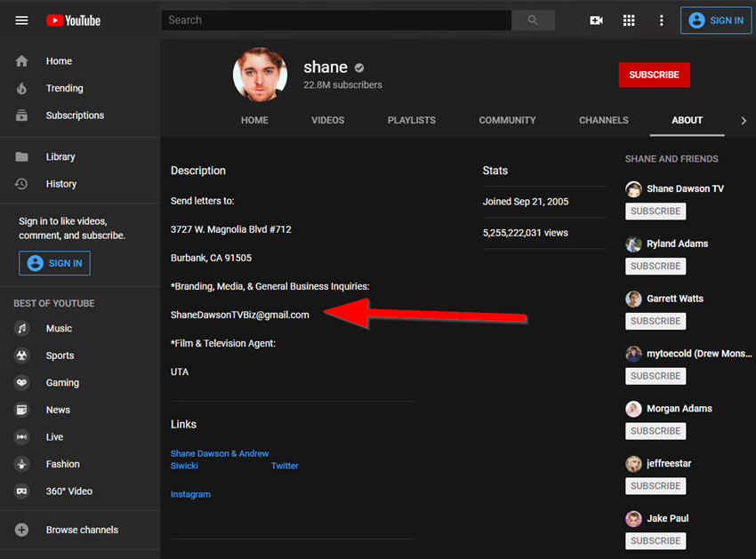
Task: Click into the Search input field
Action: point(336,20)
